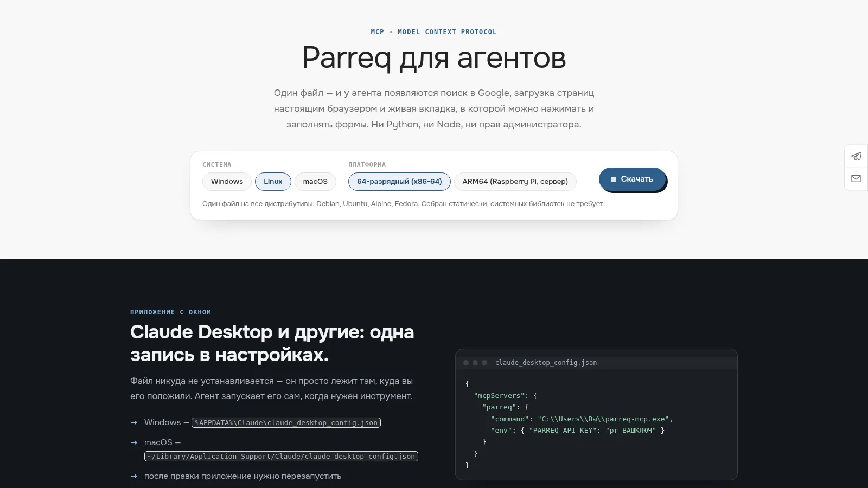Click the MCP · MODEL CONTEXT PROTOCOL label
This screenshot has width=868, height=488.
[434, 32]
